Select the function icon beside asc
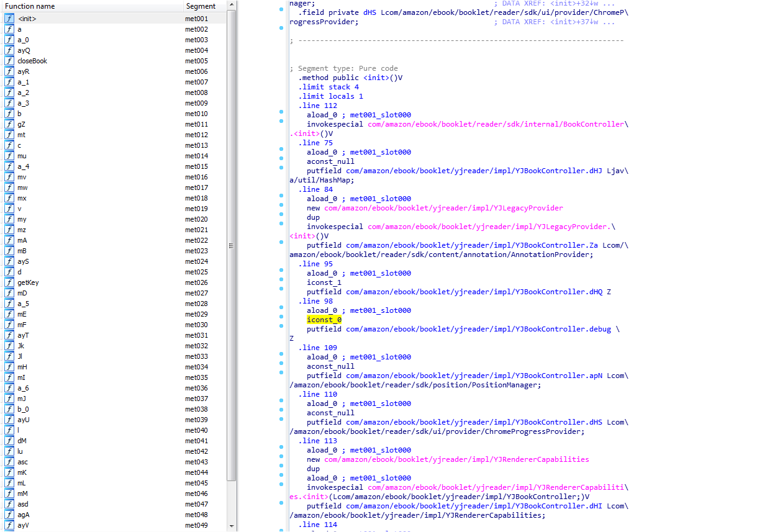The image size is (775, 532). pyautogui.click(x=9, y=462)
